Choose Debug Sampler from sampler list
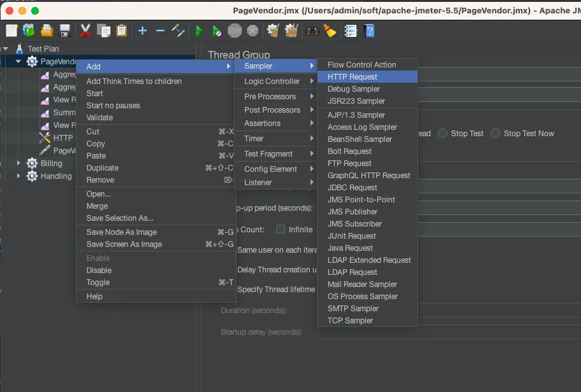The height and width of the screenshot is (392, 581). tap(368, 89)
